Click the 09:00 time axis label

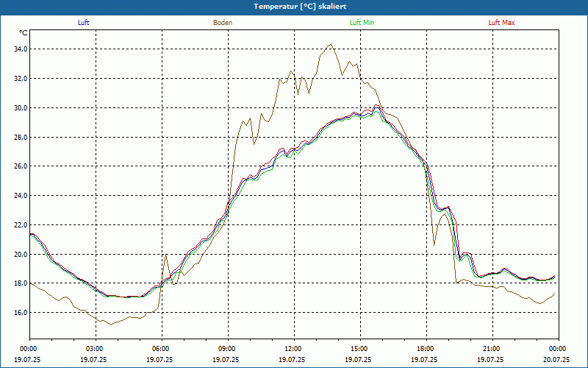pyautogui.click(x=229, y=349)
